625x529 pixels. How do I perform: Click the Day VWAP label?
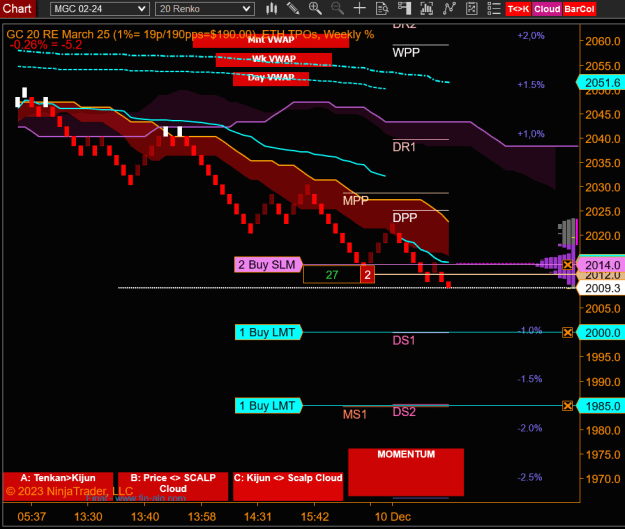pyautogui.click(x=271, y=78)
